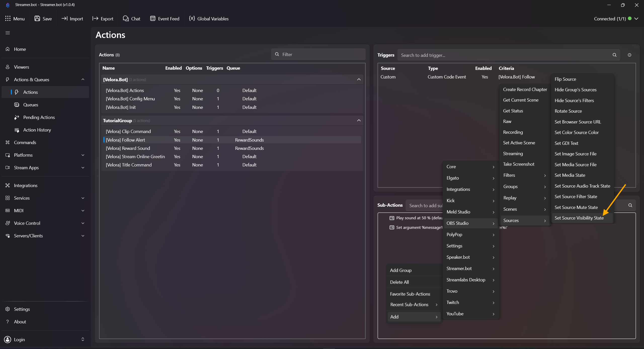Collapse the [Velora.Bot] actions group
The width and height of the screenshot is (644, 349).
pyautogui.click(x=359, y=80)
